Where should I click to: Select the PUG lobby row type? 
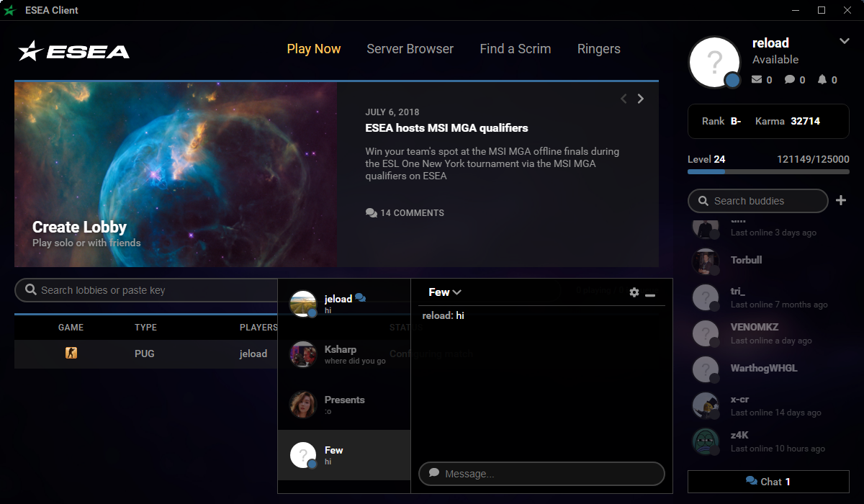pyautogui.click(x=145, y=354)
